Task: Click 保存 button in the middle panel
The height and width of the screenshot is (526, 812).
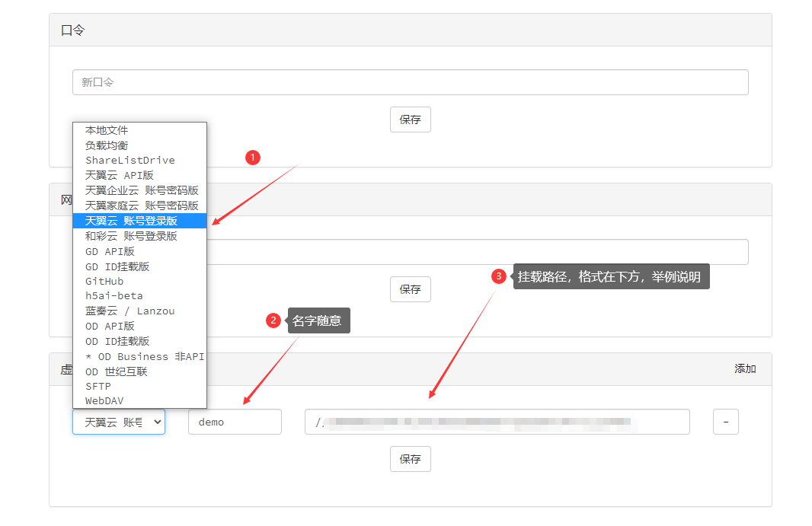Action: [x=410, y=289]
